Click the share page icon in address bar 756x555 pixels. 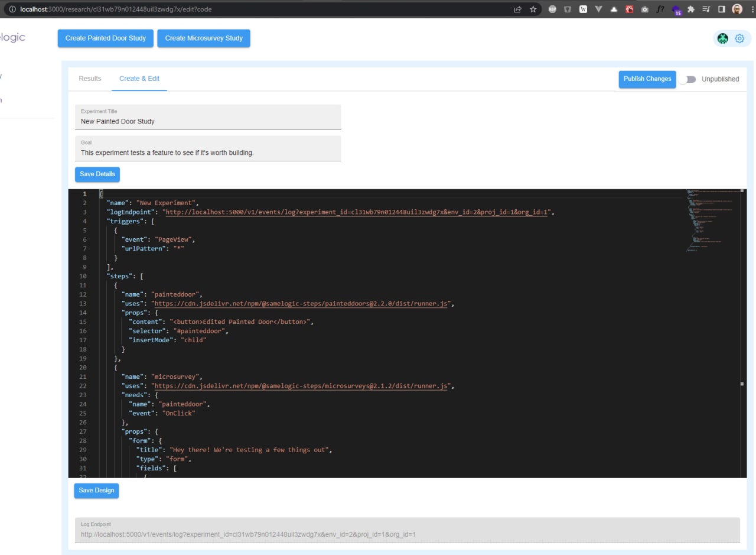[x=517, y=9]
